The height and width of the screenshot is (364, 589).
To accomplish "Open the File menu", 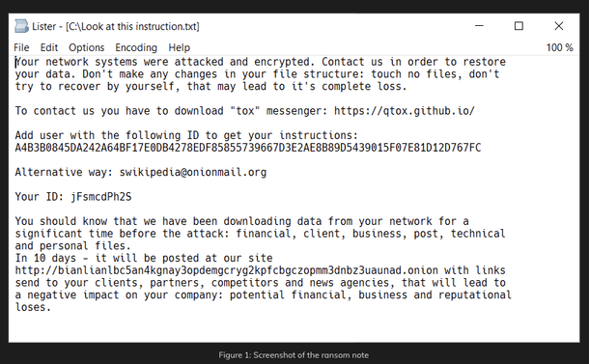I will [21, 47].
